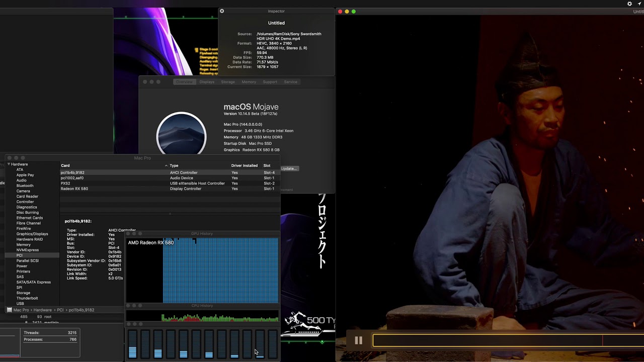This screenshot has height=362, width=644.
Task: Select Apple Pay in the sidebar
Action: click(25, 175)
